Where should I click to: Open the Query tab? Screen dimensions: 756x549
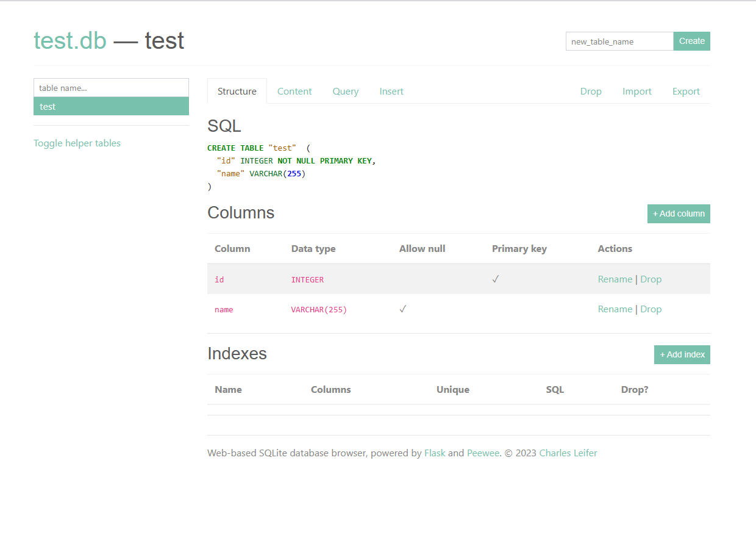coord(345,91)
